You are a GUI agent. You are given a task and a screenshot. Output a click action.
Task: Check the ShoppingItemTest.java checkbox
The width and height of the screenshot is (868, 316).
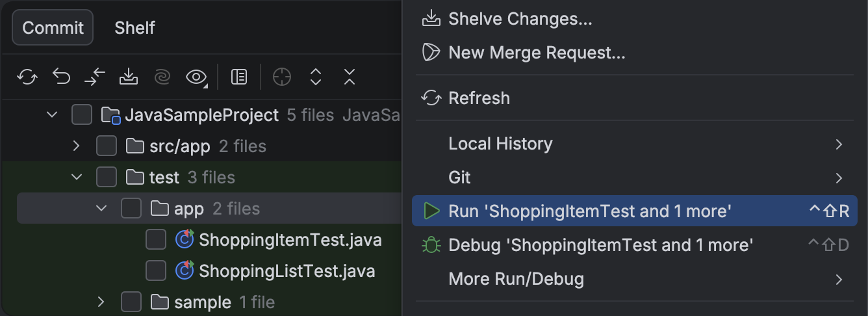pyautogui.click(x=156, y=240)
